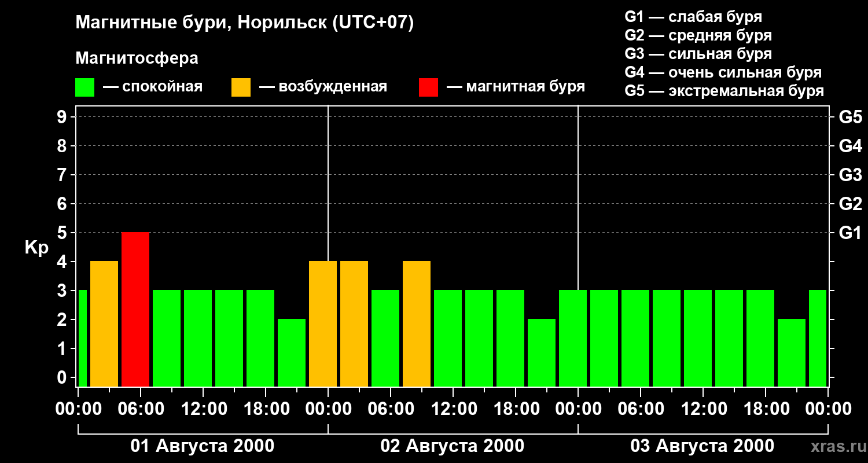Click the "G3" tick label on right axis
868x463 pixels.
[x=850, y=175]
